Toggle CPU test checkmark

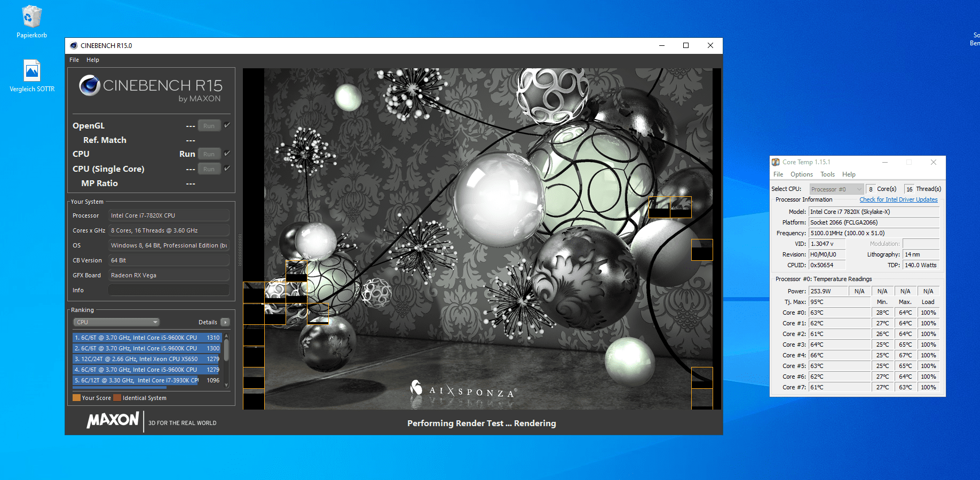click(227, 154)
